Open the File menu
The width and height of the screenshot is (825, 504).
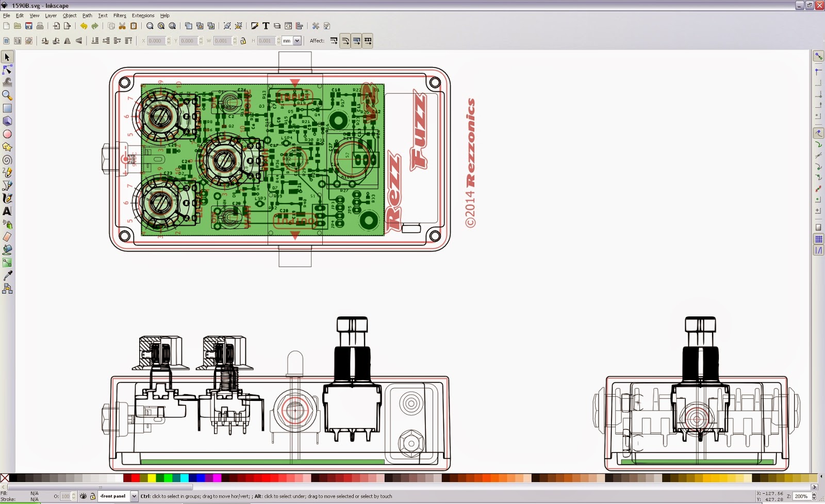(x=7, y=15)
